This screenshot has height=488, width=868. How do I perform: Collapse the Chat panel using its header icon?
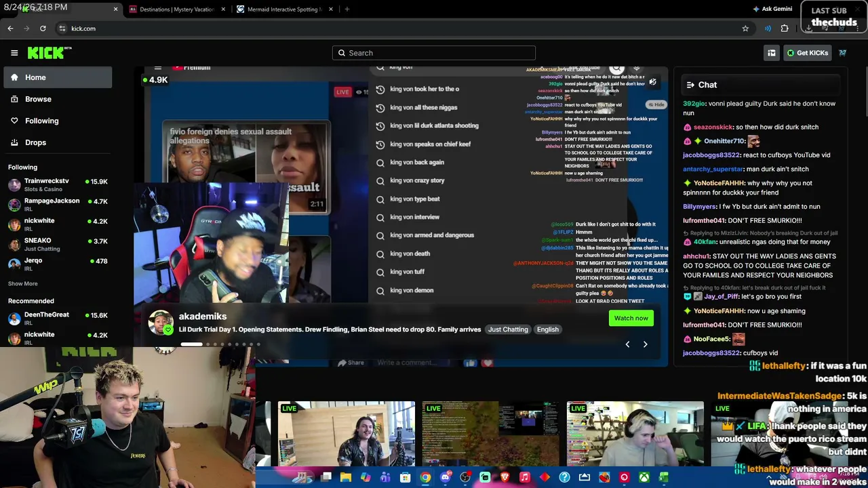tap(690, 85)
